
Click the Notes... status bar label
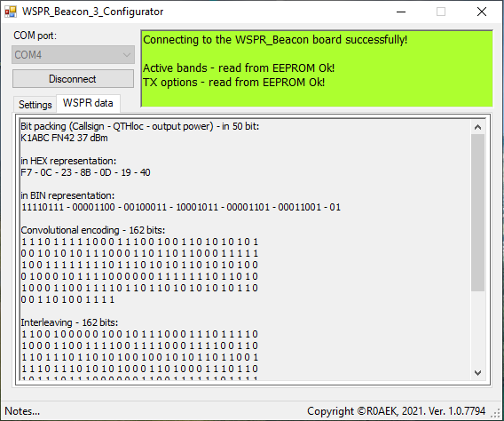(22, 411)
